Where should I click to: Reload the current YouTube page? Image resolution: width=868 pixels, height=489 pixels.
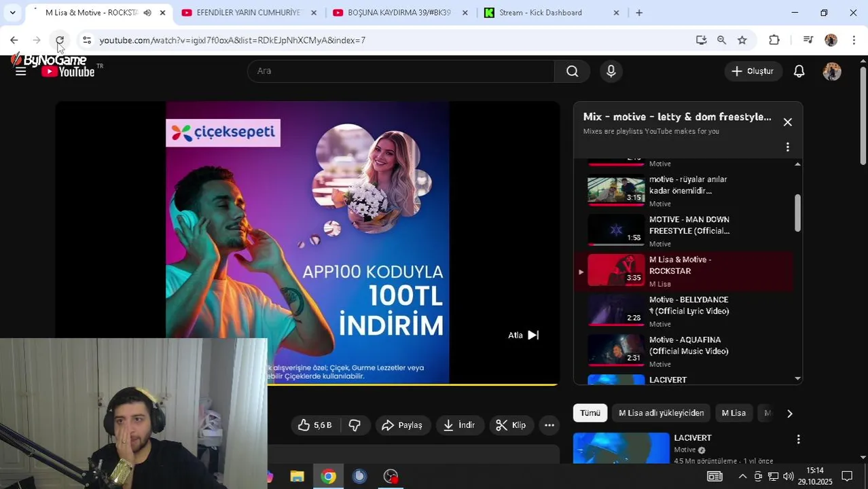pyautogui.click(x=60, y=40)
